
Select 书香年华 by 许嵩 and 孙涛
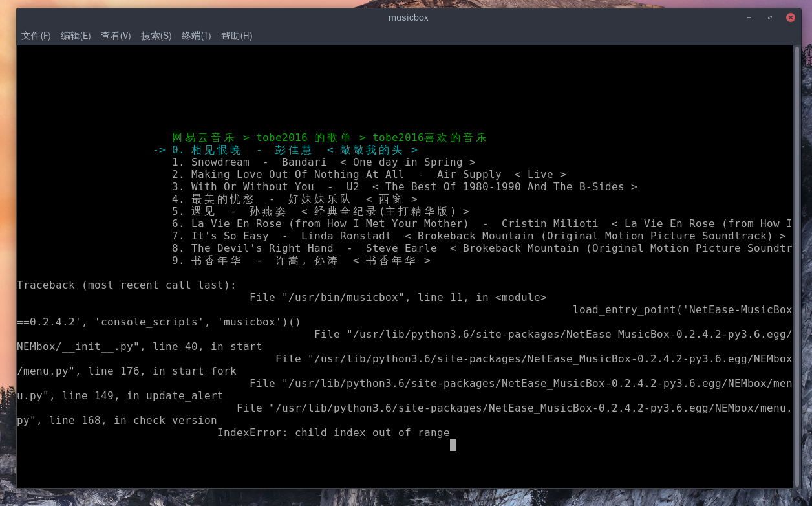(x=278, y=260)
